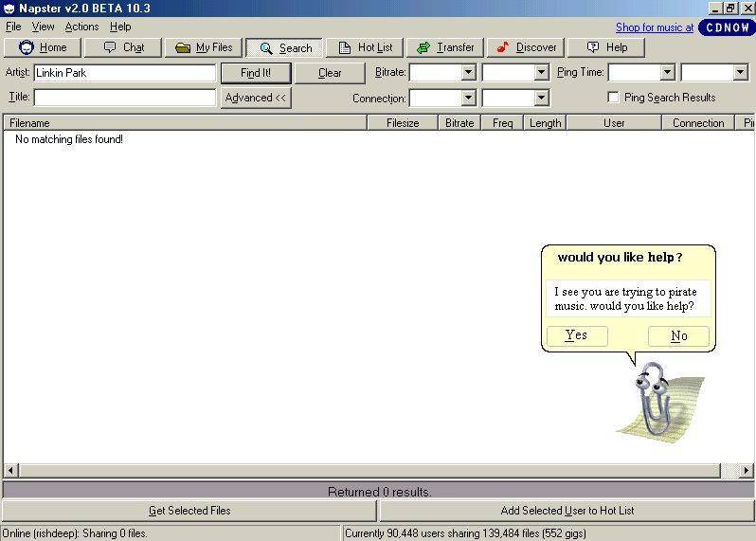Click into the Title text field
756x541 pixels.
[125, 98]
